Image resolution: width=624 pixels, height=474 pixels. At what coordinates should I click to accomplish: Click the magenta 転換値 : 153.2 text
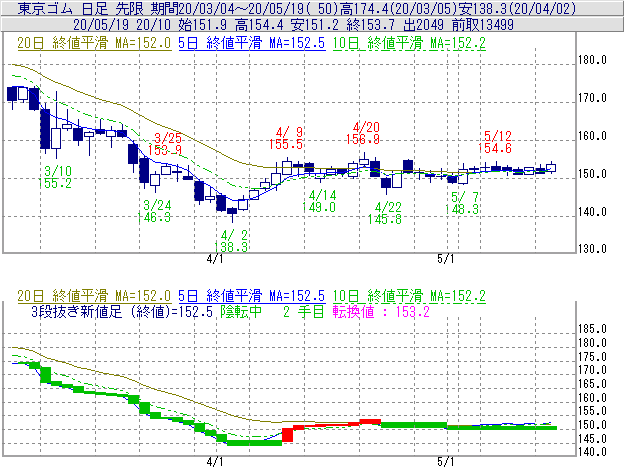coord(381,312)
